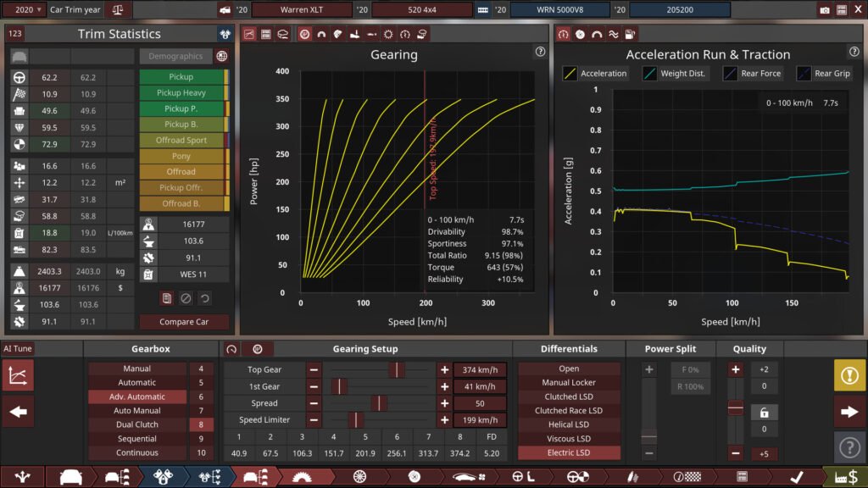
Task: Click the left arrow previous-step button
Action: click(18, 412)
